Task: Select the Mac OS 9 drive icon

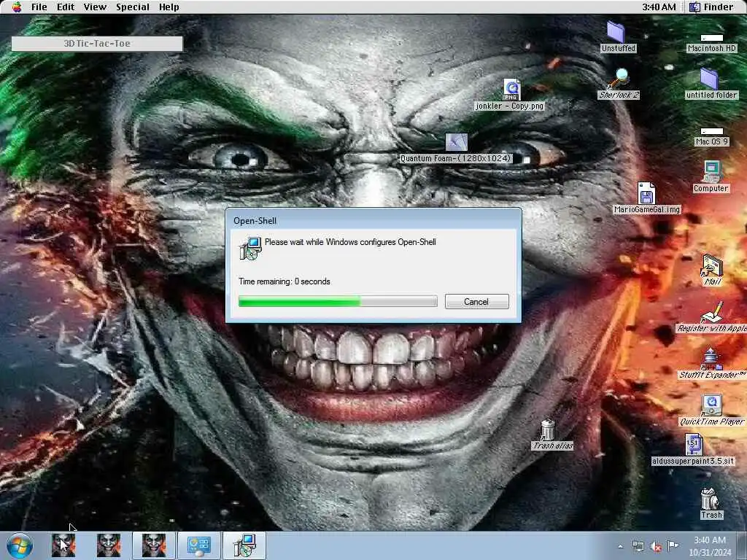Action: (x=712, y=131)
